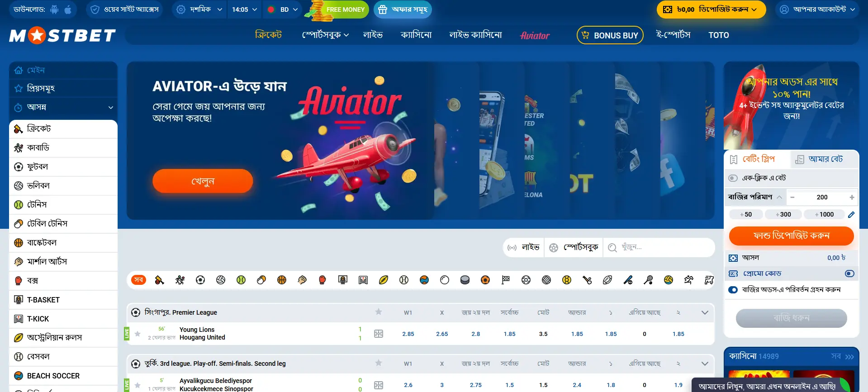Select the cricket icon in sports filter row

tap(159, 280)
